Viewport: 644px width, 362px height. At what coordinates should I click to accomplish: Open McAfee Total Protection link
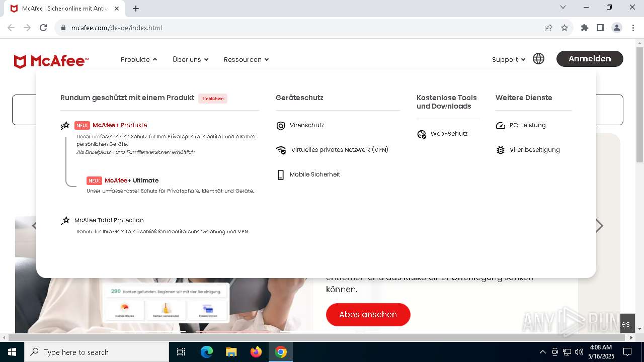109,220
